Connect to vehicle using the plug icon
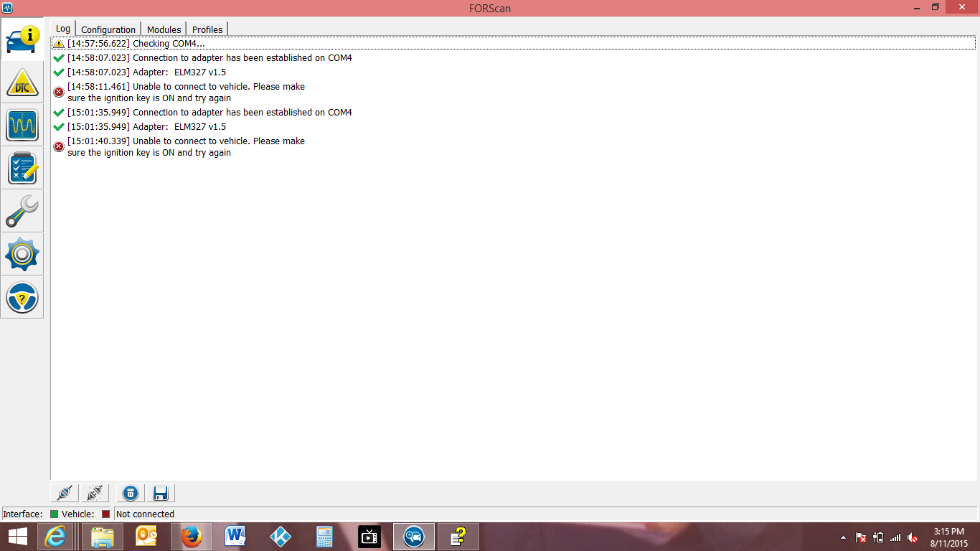This screenshot has height=551, width=980. [x=64, y=493]
